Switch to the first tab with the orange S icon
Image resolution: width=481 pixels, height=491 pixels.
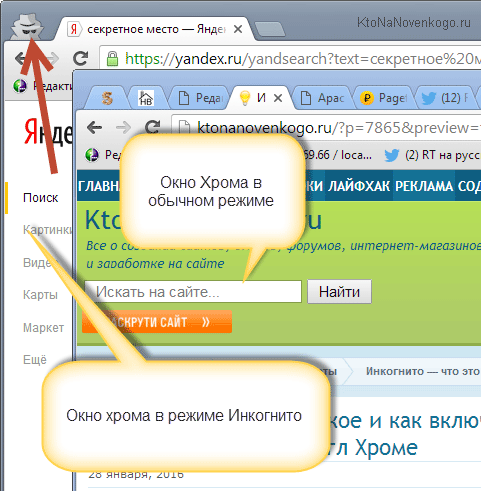[x=107, y=98]
